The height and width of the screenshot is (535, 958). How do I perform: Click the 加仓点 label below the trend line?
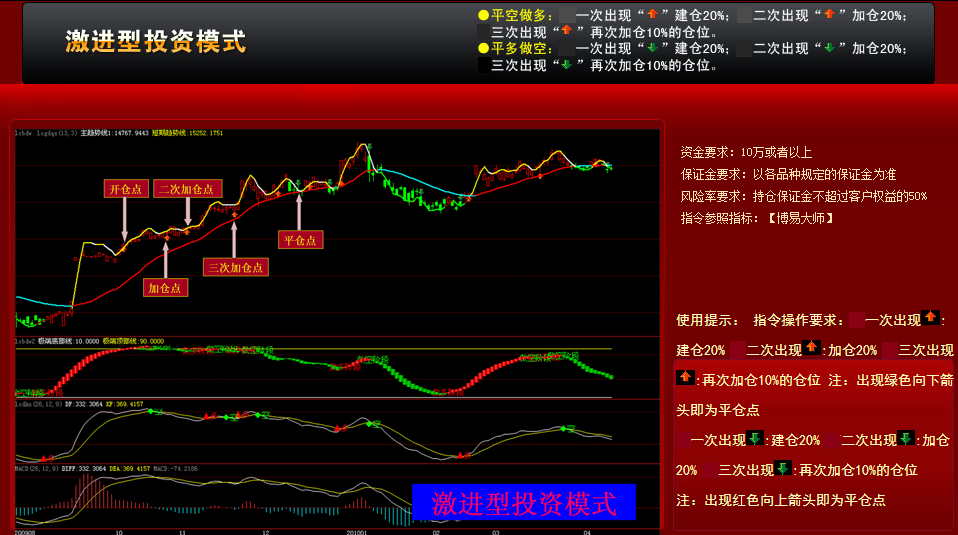coord(165,288)
